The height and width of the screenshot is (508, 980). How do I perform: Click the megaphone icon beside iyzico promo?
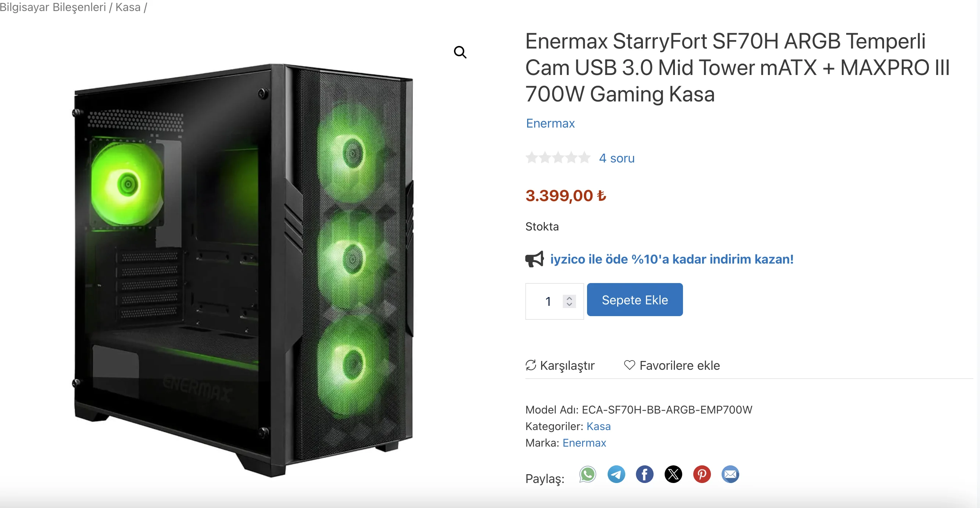click(534, 259)
